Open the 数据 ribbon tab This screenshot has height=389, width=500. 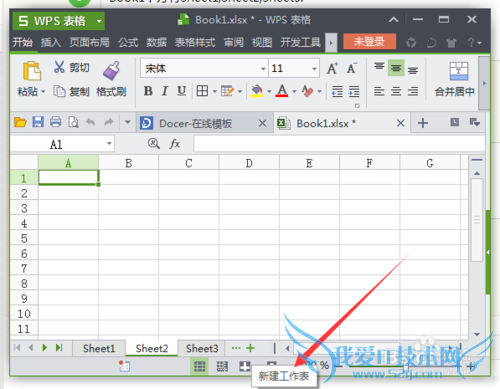[156, 42]
